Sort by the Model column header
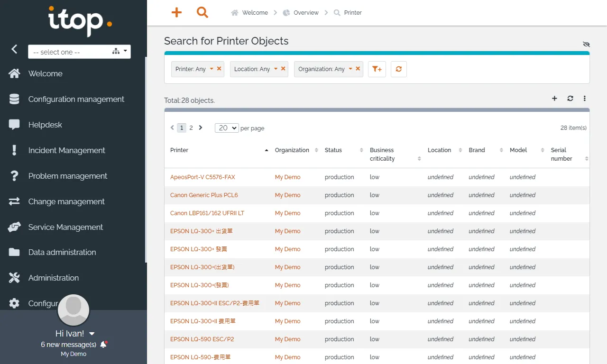The image size is (607, 364). tap(526, 150)
